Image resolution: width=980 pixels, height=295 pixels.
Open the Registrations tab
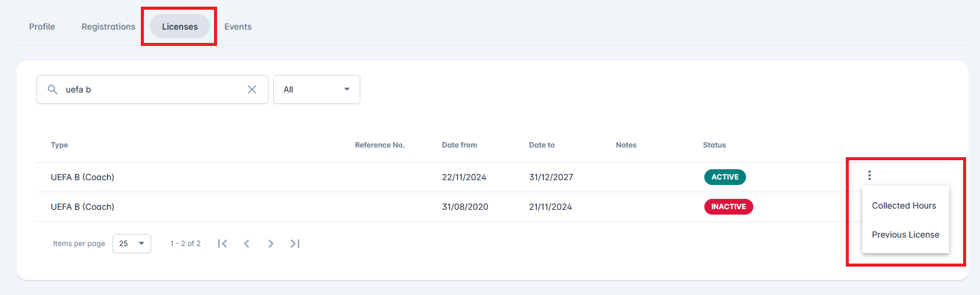[108, 27]
